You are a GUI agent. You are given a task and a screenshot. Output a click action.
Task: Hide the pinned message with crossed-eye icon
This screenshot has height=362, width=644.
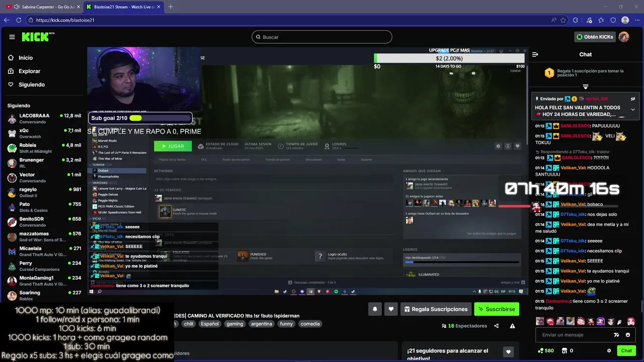click(633, 99)
